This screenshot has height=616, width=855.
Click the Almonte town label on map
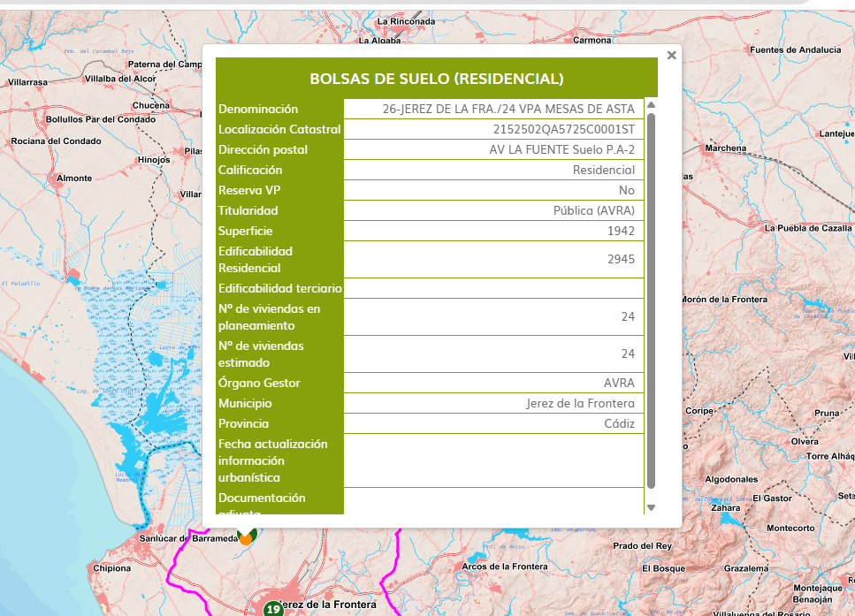(74, 179)
